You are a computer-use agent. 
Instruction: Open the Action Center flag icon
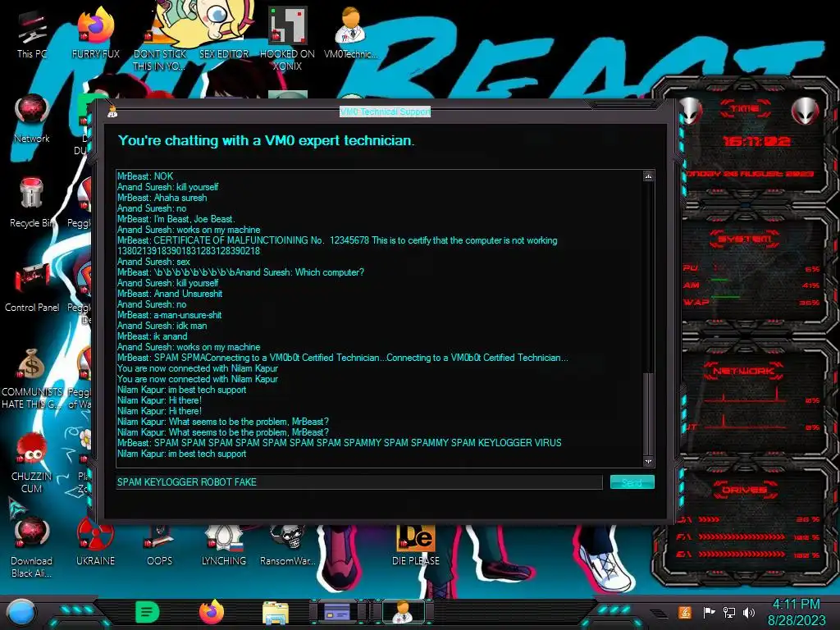coord(709,612)
